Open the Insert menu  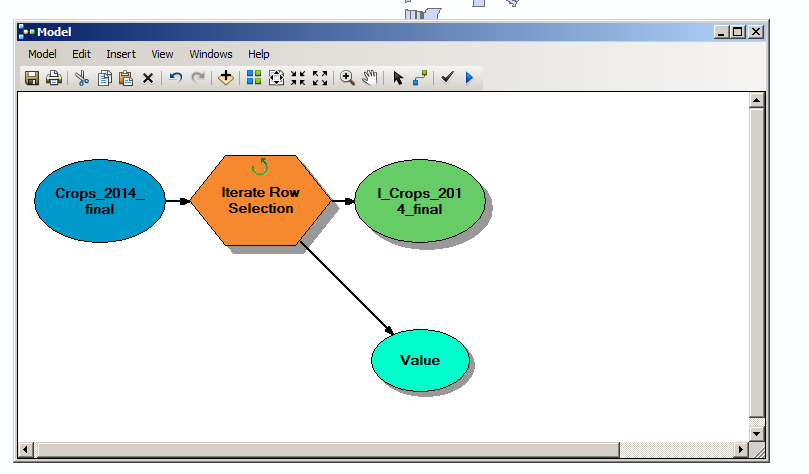(x=121, y=54)
